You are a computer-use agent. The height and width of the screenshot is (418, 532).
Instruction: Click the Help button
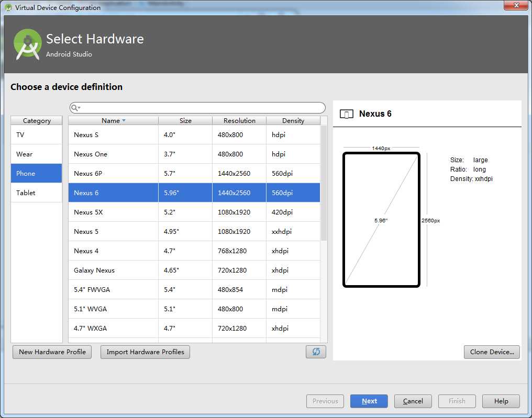tap(501, 401)
